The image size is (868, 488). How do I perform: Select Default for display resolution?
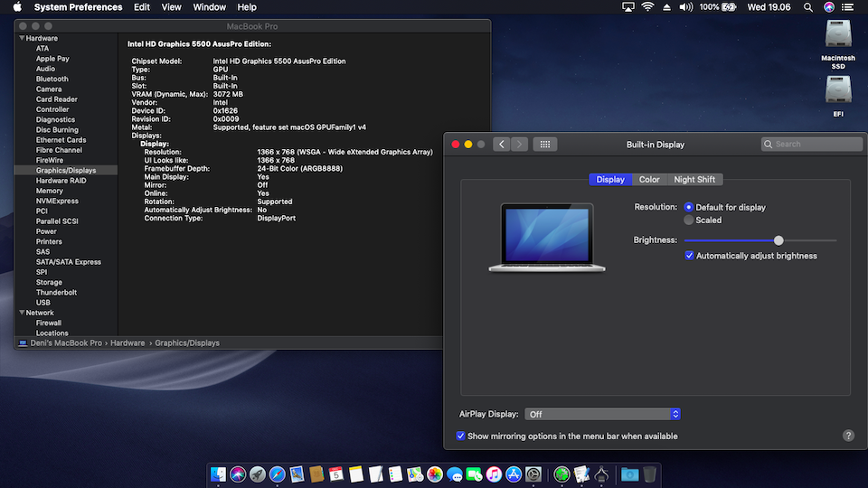[689, 207]
